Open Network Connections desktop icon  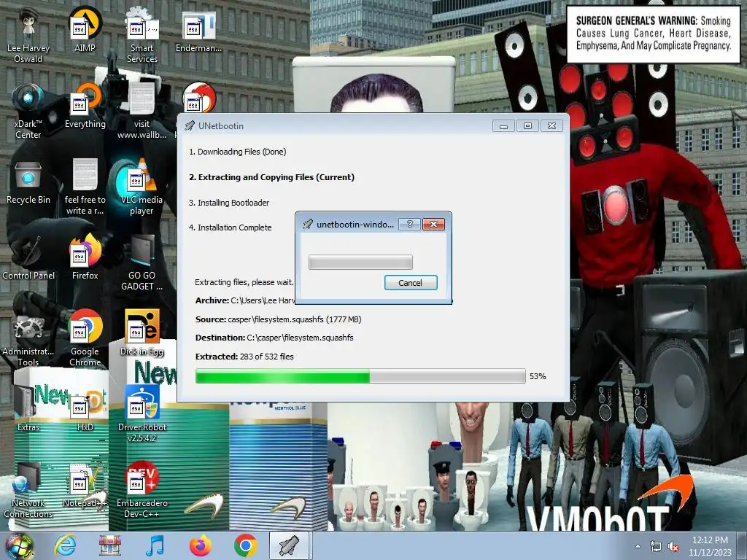pos(28,491)
